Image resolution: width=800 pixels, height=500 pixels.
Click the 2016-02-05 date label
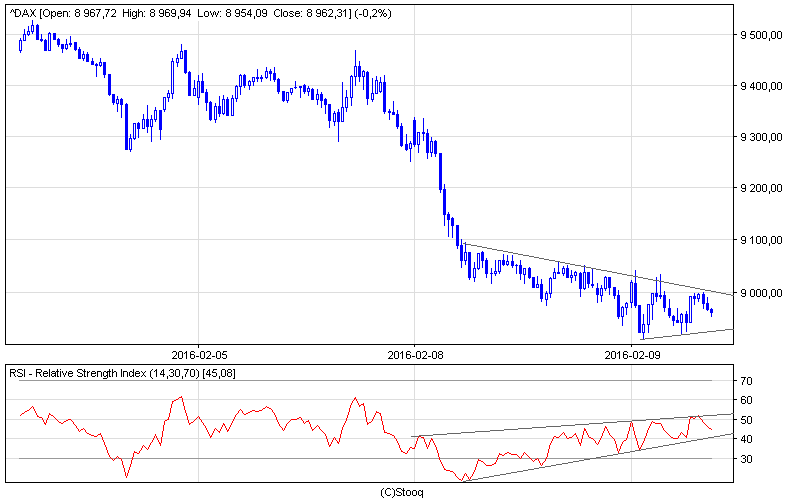[x=199, y=355]
